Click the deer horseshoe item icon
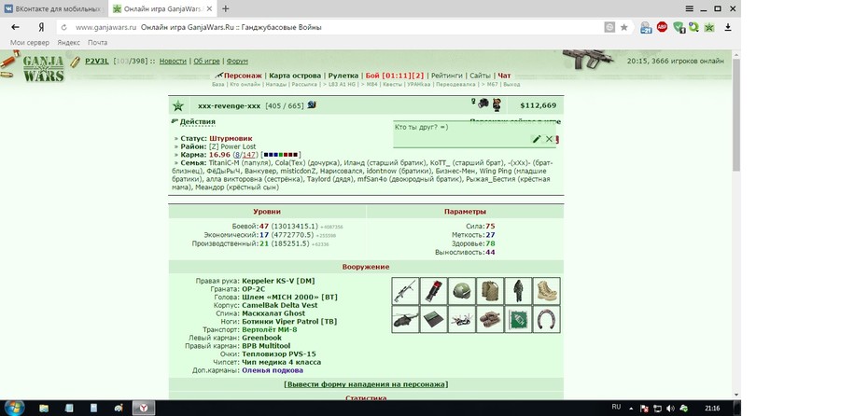 pos(546,319)
